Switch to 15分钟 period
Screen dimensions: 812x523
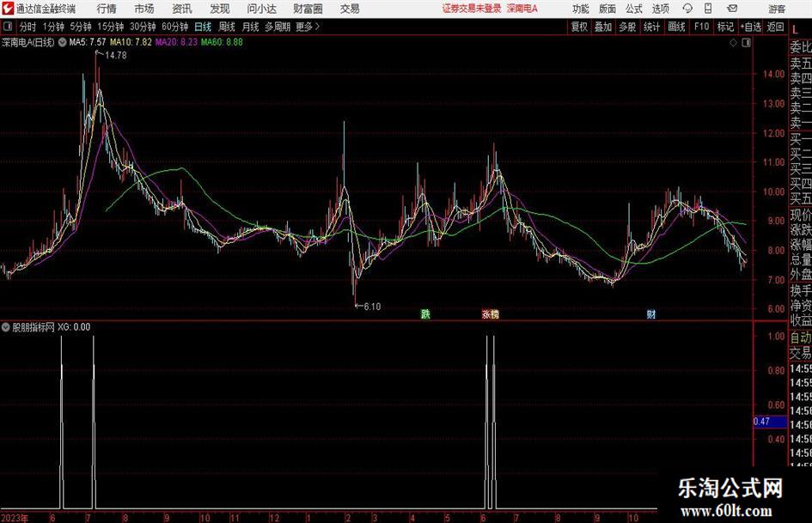[110, 27]
